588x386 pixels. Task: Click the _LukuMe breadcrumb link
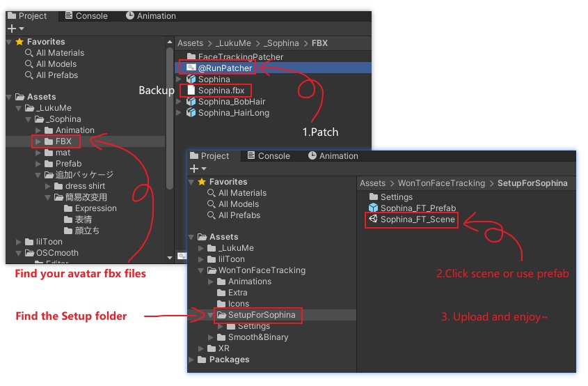tap(233, 43)
